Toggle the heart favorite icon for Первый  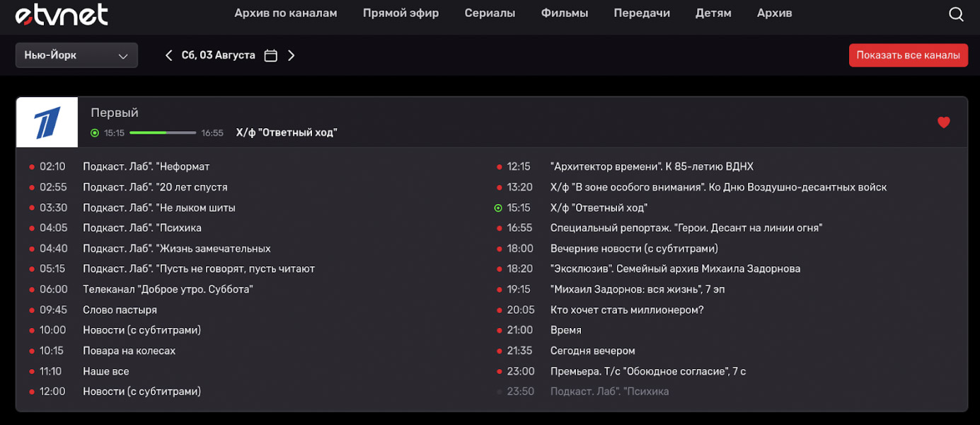[x=944, y=122]
